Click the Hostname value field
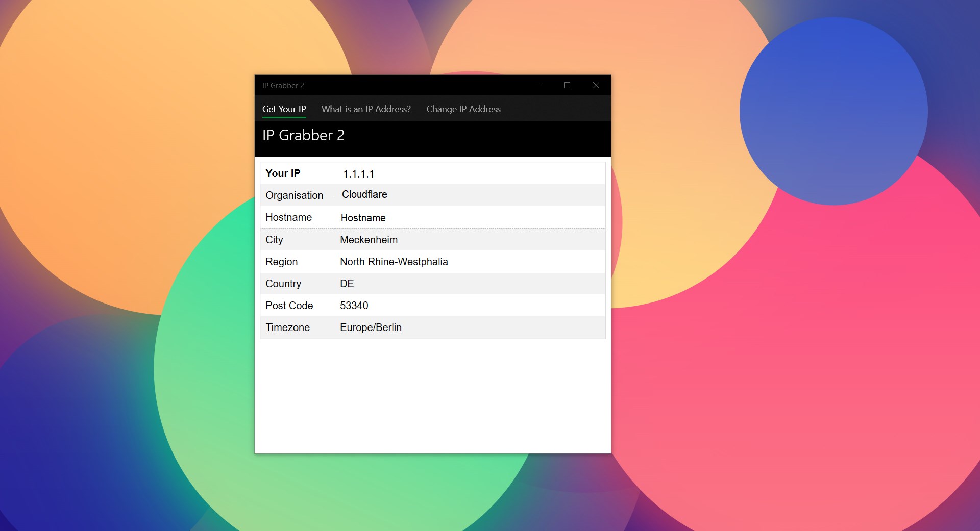This screenshot has height=531, width=980. tap(363, 218)
